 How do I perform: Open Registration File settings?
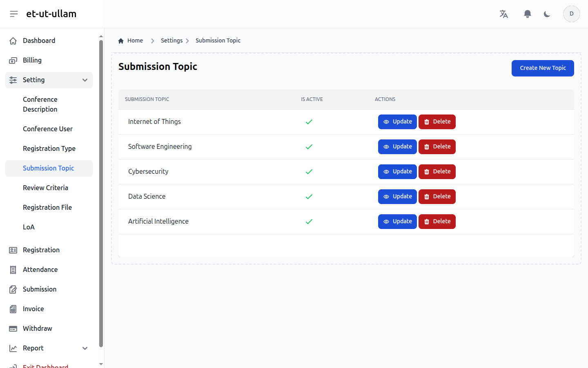click(x=49, y=208)
